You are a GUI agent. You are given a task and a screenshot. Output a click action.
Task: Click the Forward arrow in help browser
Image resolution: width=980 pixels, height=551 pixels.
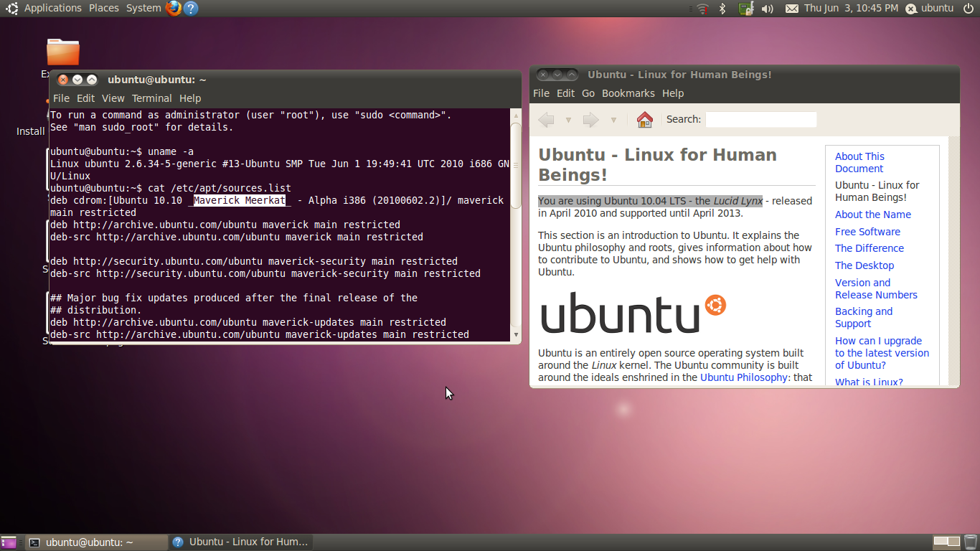[x=590, y=120]
